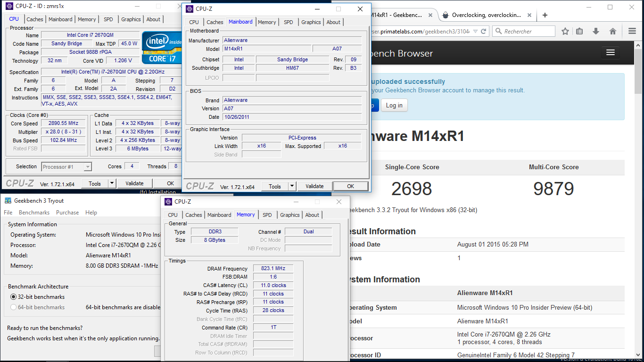The width and height of the screenshot is (644, 362).
Task: Click Tools button in CPU-Z Mainboard window
Action: click(275, 186)
